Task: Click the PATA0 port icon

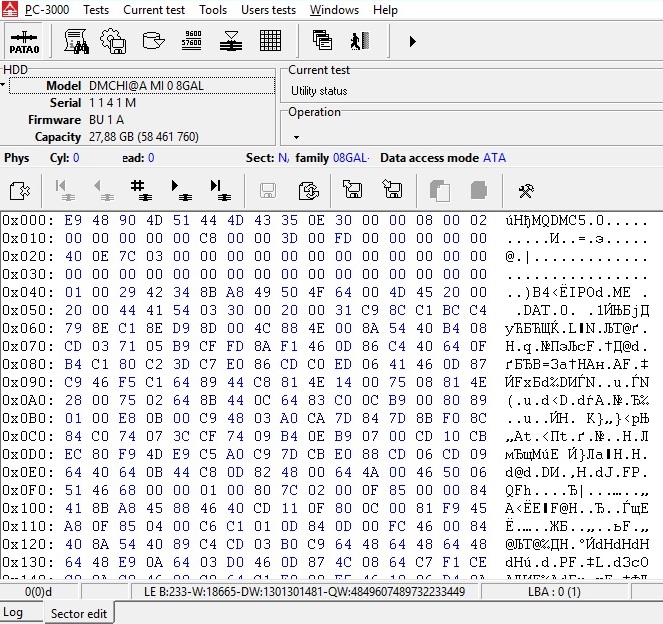Action: click(x=23, y=41)
